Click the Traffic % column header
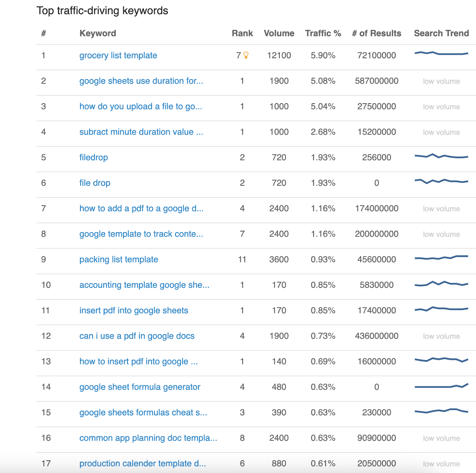This screenshot has width=476, height=473. [x=323, y=33]
